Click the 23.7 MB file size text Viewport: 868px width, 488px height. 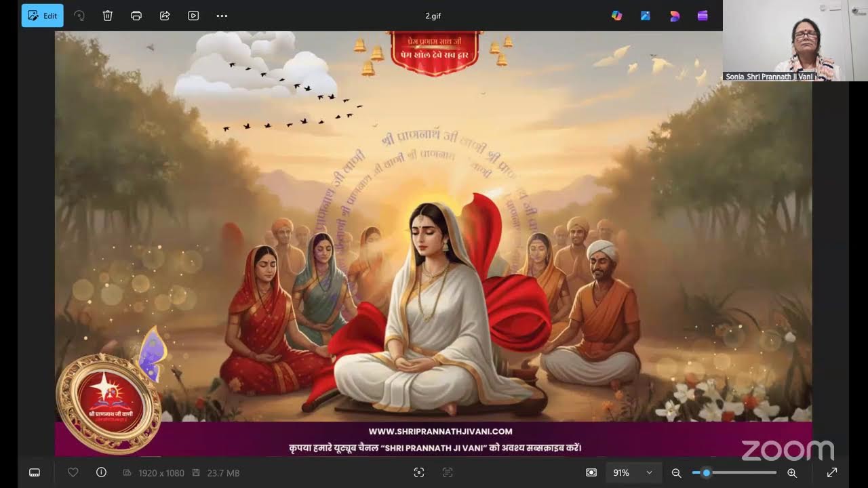[223, 473]
